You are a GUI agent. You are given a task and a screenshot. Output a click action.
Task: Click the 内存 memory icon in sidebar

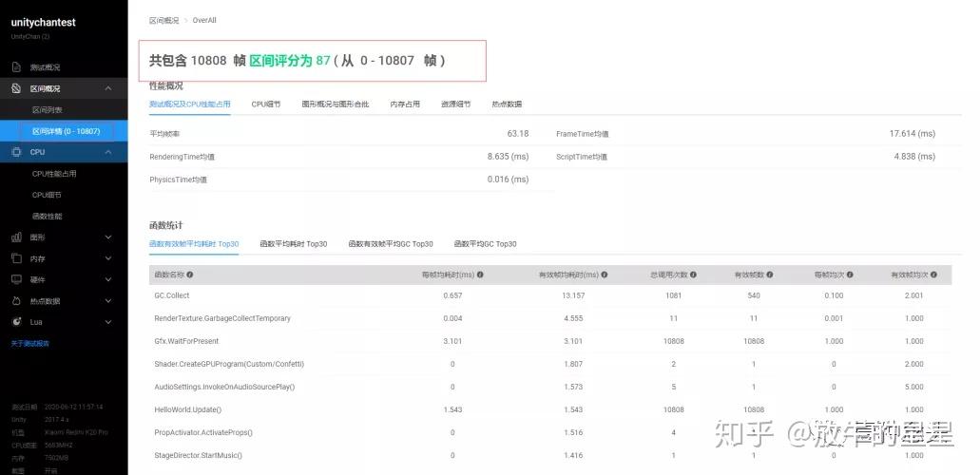[x=17, y=258]
